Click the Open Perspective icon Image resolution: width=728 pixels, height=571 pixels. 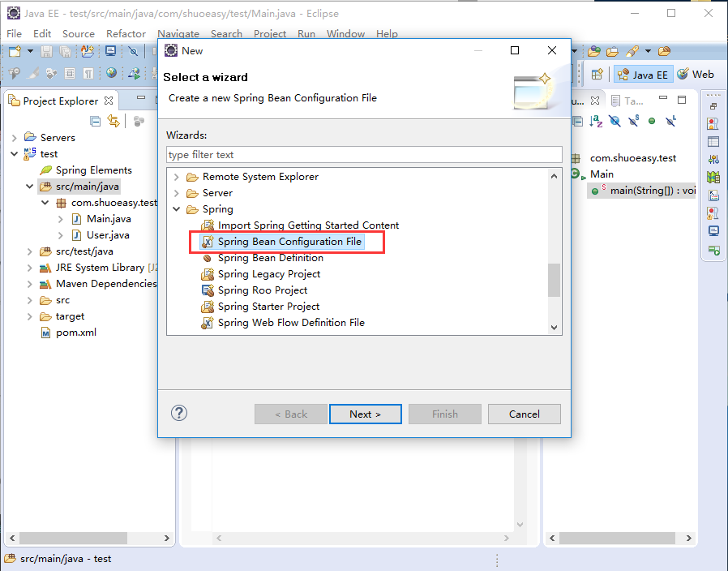pyautogui.click(x=597, y=74)
